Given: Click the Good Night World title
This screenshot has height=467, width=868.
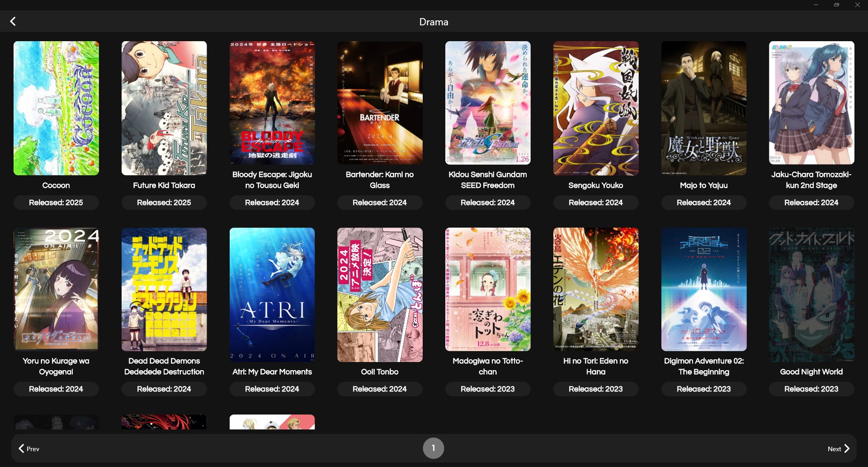Looking at the screenshot, I should [811, 372].
